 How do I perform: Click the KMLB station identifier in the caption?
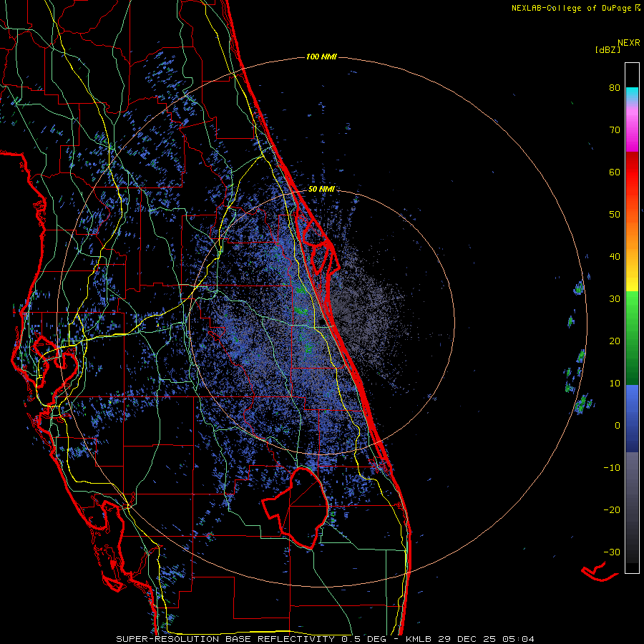coord(419,639)
